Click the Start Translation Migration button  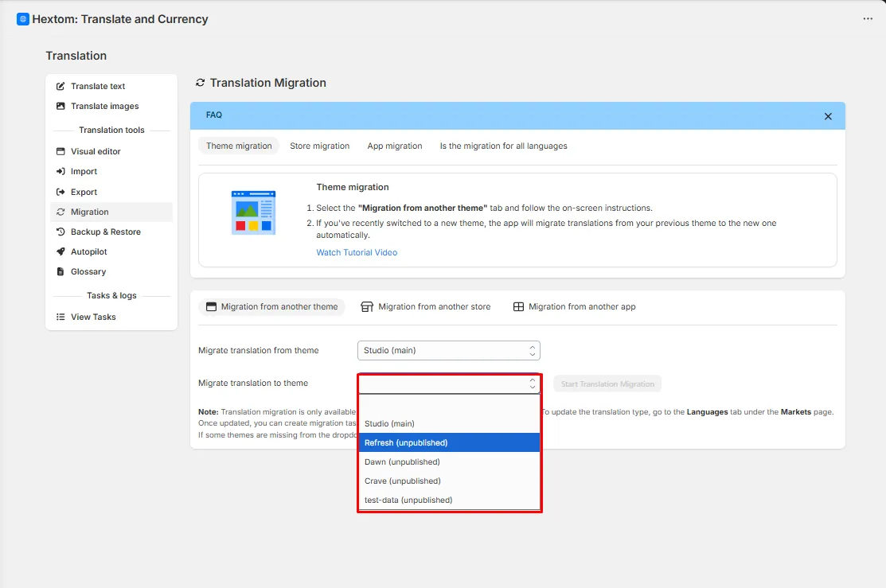click(x=607, y=384)
